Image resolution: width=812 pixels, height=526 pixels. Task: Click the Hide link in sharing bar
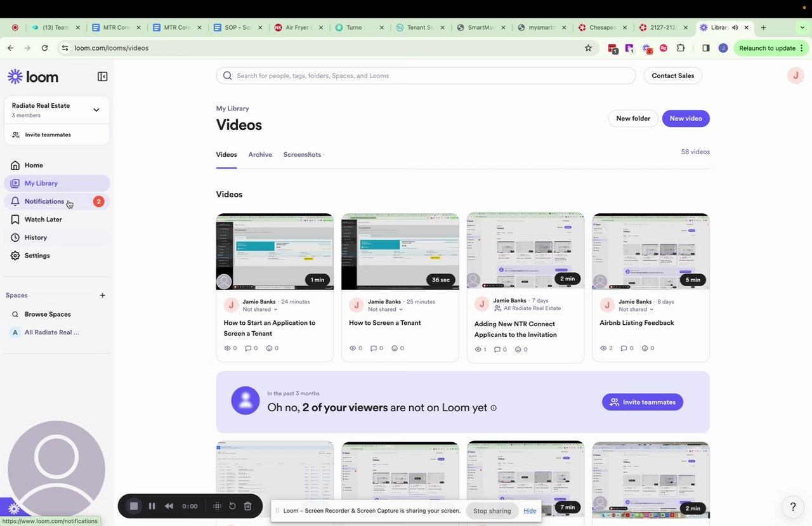530,511
